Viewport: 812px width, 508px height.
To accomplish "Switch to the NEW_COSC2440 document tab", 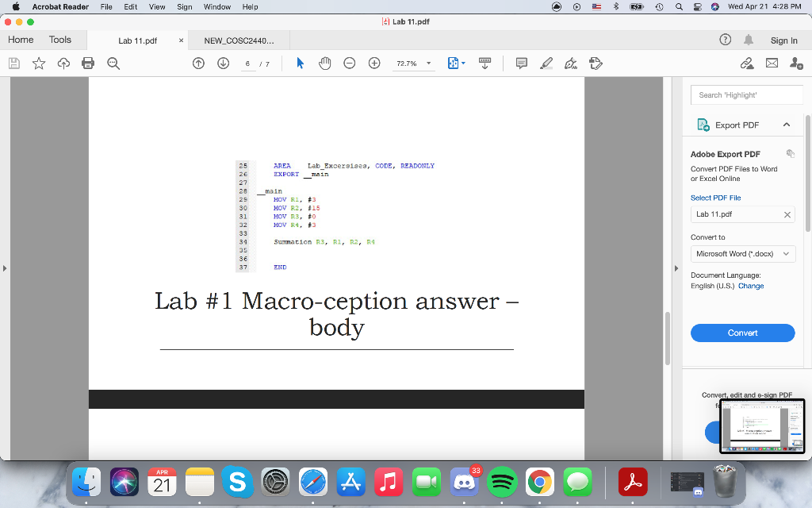I will [x=239, y=40].
